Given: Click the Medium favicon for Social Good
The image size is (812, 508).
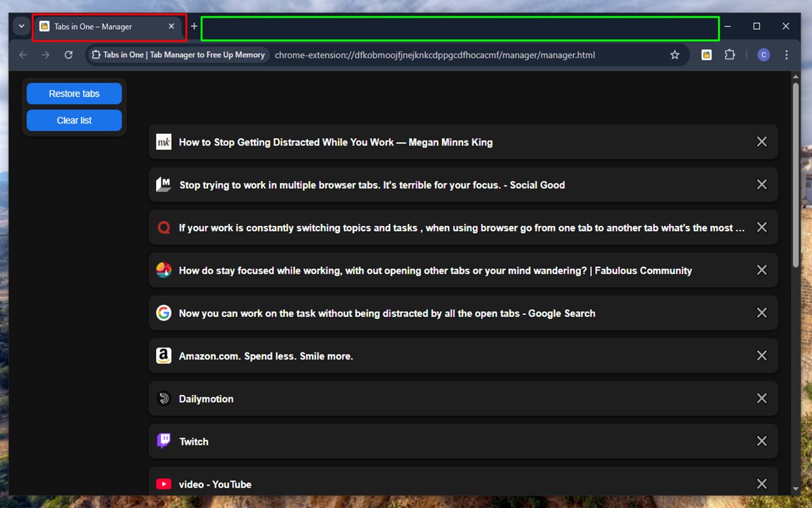Looking at the screenshot, I should [x=164, y=184].
